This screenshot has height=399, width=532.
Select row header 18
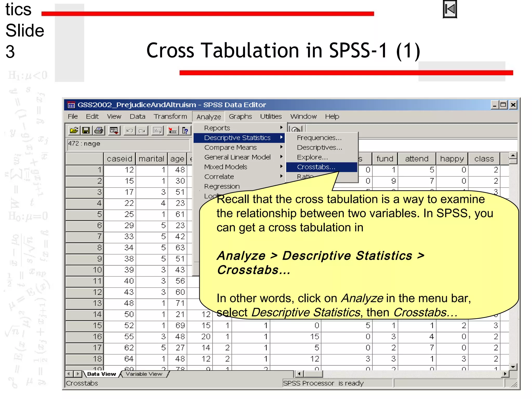tap(85, 359)
